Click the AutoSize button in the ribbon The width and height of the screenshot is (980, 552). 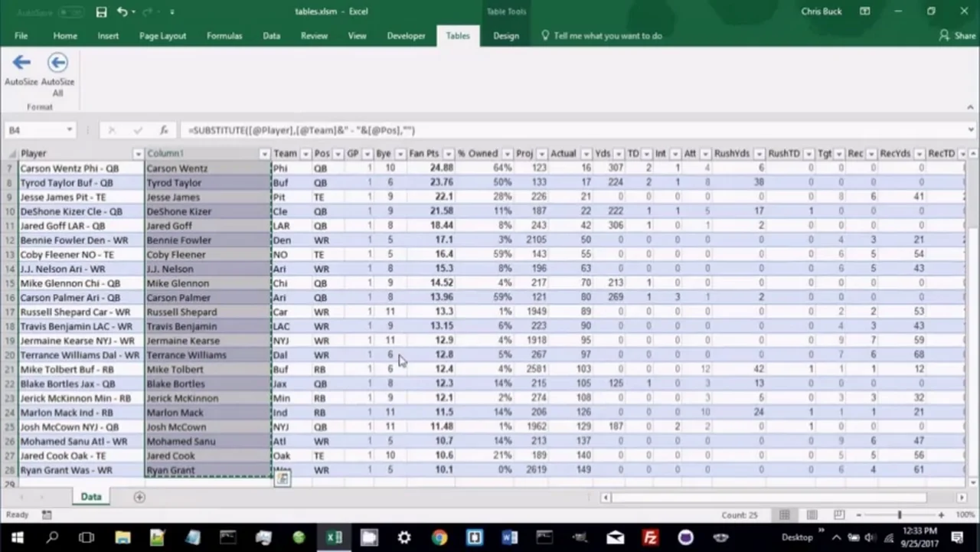(21, 70)
